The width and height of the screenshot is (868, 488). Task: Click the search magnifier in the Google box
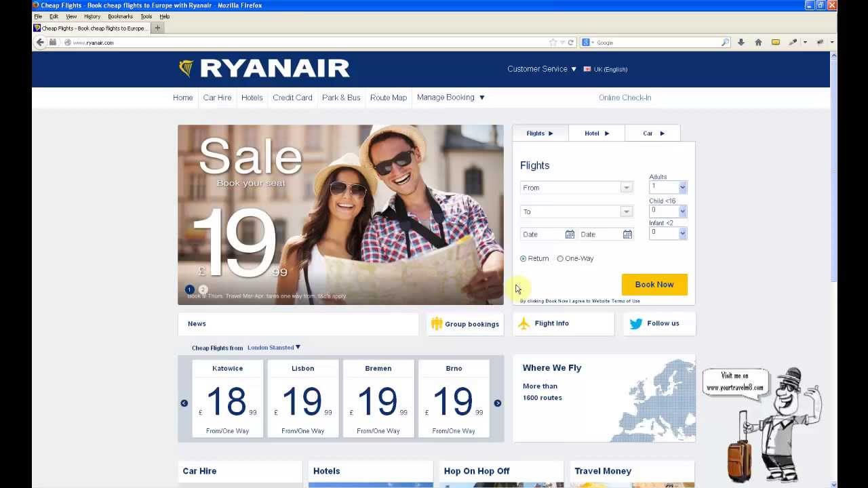coord(725,42)
